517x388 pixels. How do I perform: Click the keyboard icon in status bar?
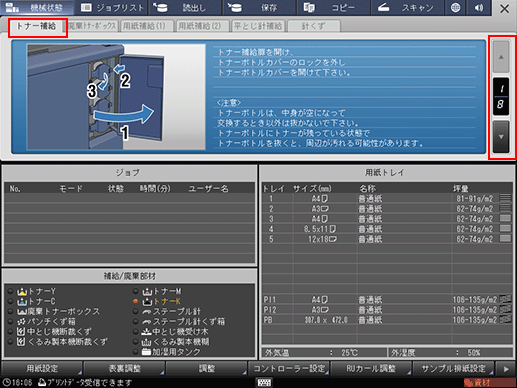[x=264, y=382]
